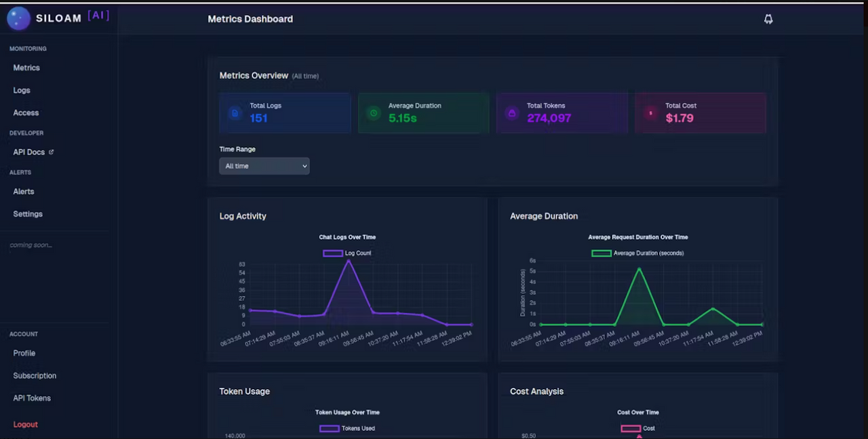Screen dimensions: 868x439
Task: Open the Time Range dropdown
Action: click(x=264, y=166)
